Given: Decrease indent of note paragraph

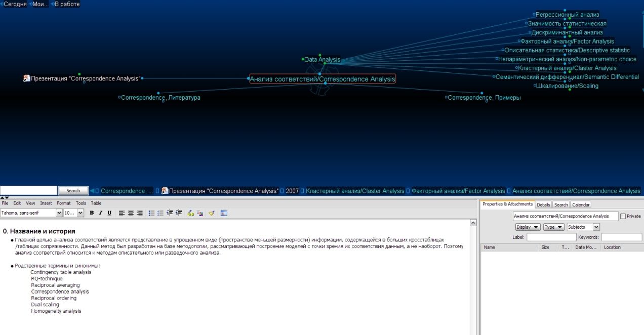Looking at the screenshot, I should tap(170, 213).
